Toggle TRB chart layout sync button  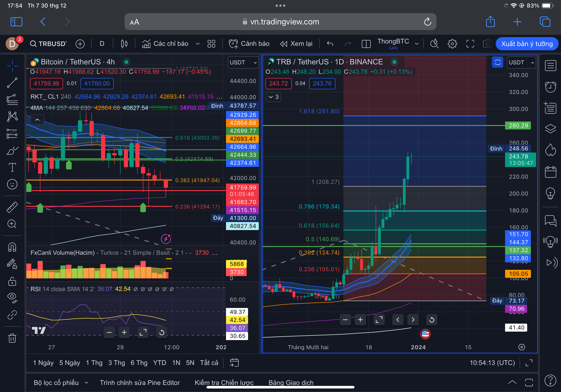(498, 62)
